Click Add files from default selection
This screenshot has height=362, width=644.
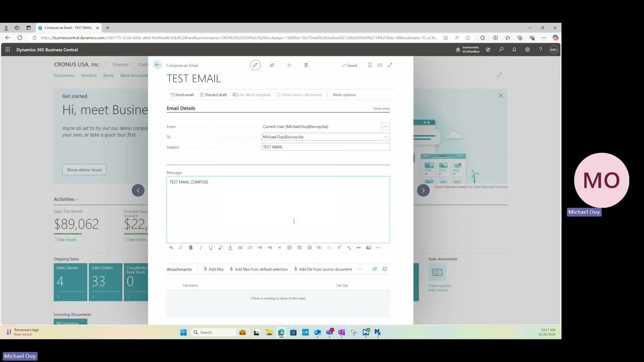click(259, 269)
